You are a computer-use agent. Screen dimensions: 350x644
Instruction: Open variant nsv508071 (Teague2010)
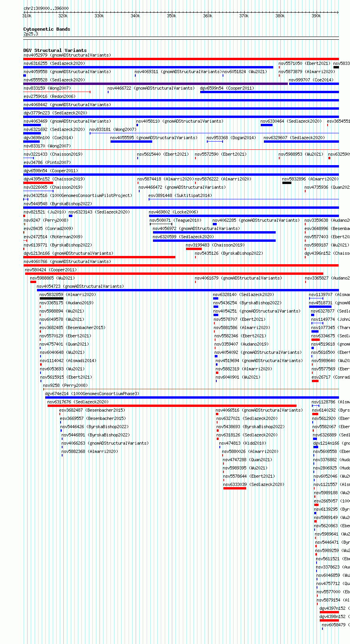click(175, 220)
